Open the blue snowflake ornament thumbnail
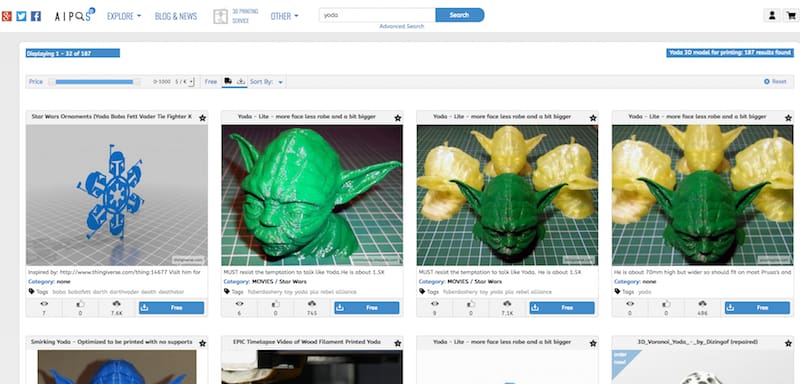Viewport: 800px width, 384px height. tap(117, 195)
